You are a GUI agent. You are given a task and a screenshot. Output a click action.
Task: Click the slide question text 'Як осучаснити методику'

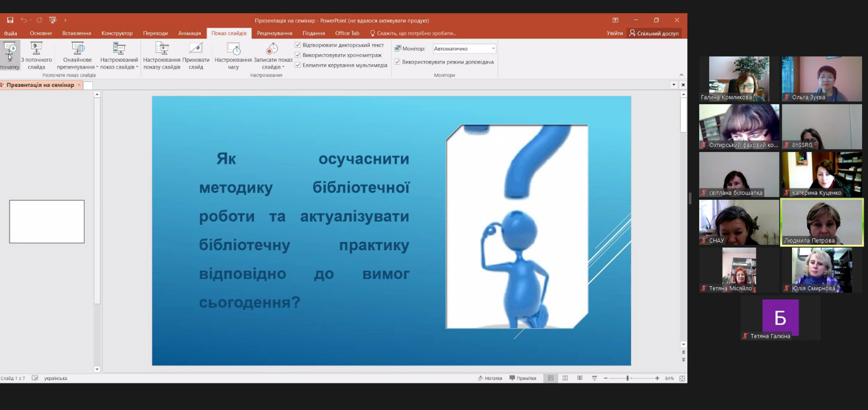click(x=304, y=230)
